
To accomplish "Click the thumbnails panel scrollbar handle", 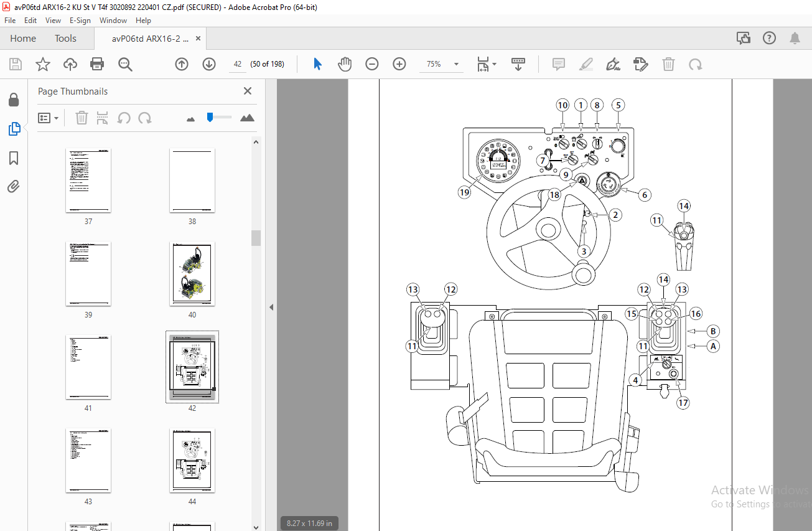I will (256, 238).
